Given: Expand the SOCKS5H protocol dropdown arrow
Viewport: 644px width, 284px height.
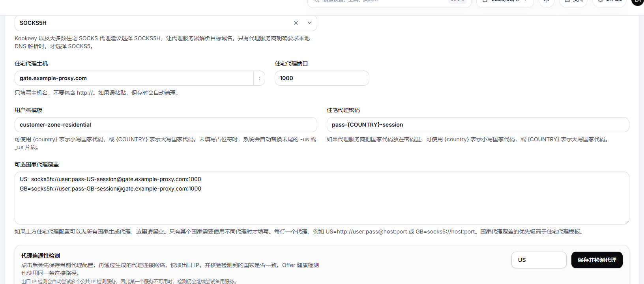Looking at the screenshot, I should click(x=309, y=23).
